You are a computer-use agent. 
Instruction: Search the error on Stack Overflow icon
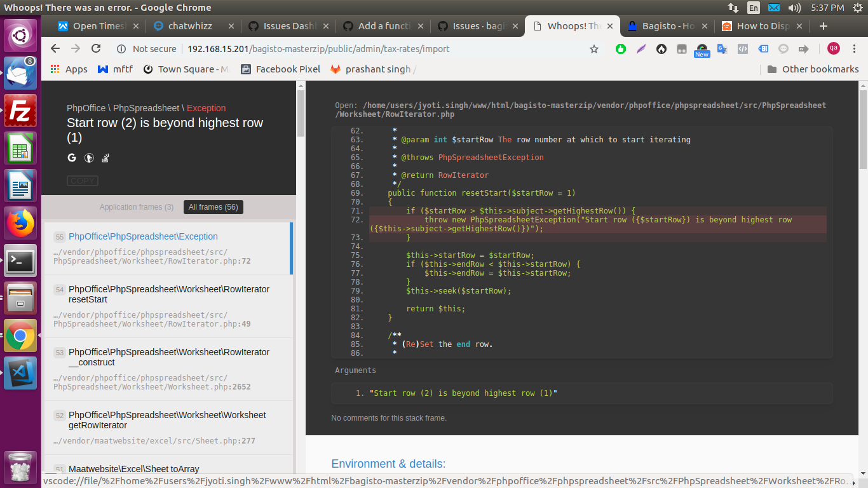point(105,158)
